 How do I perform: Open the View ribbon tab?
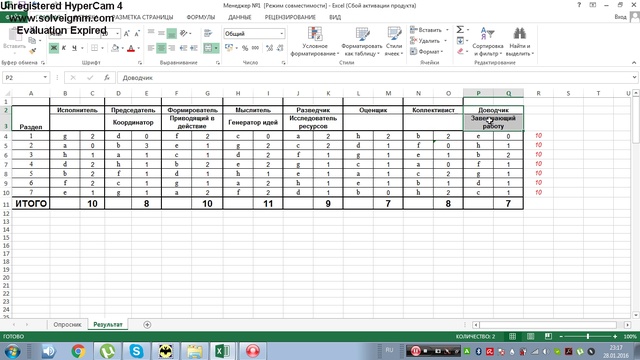click(335, 17)
